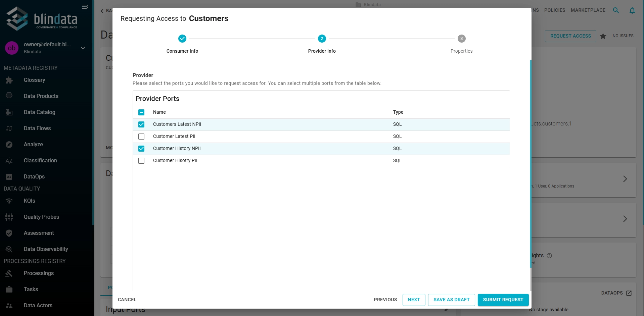Open DataOps dev icon
This screenshot has width=644, height=316.
[9, 177]
